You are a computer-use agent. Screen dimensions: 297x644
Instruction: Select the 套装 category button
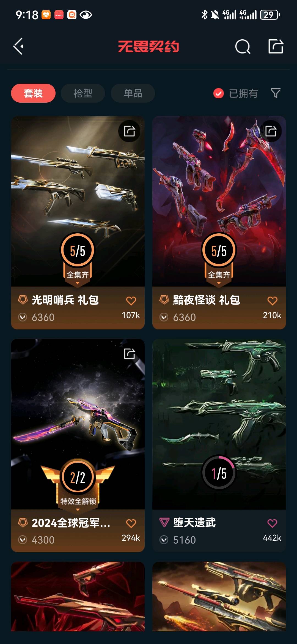(33, 93)
